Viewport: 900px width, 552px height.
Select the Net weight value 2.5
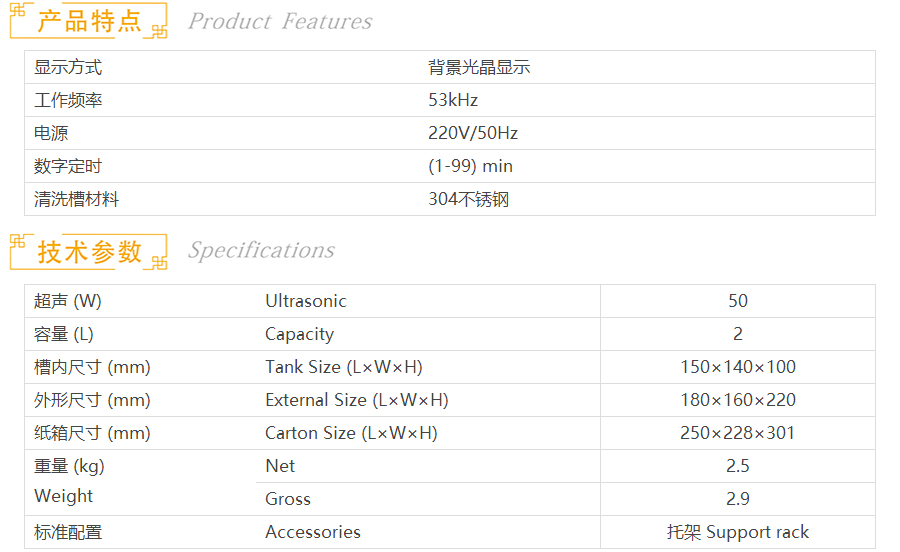738,466
